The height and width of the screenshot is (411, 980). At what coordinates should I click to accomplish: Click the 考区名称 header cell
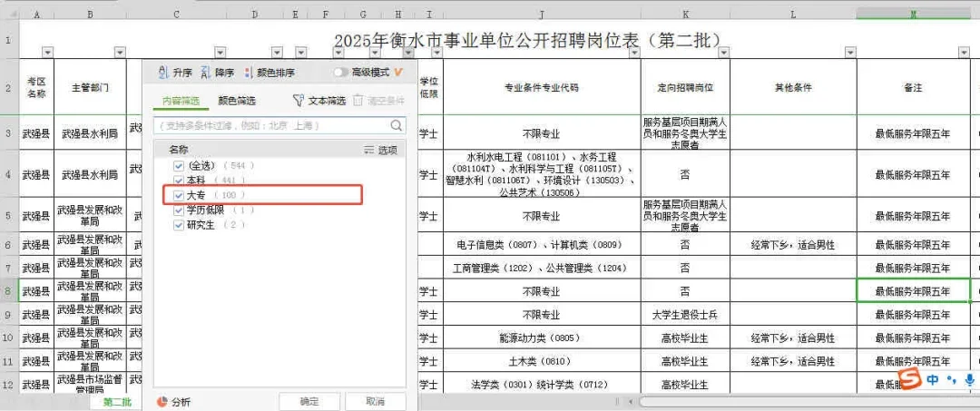point(37,87)
